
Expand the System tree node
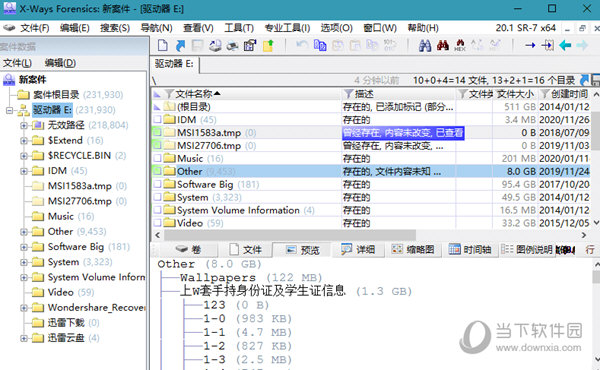(24, 262)
